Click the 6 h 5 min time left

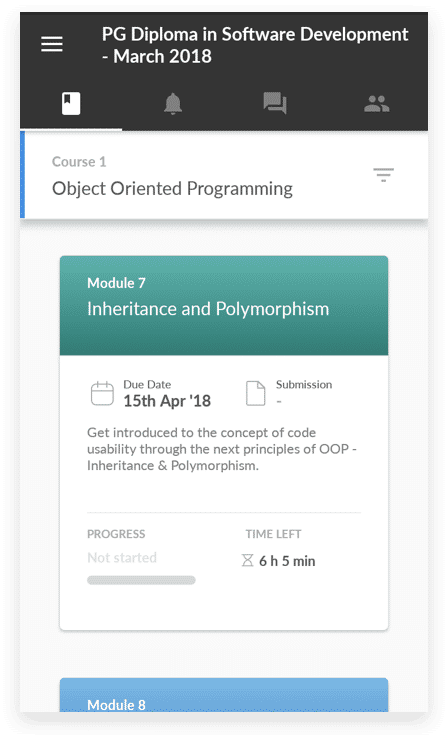click(x=287, y=561)
